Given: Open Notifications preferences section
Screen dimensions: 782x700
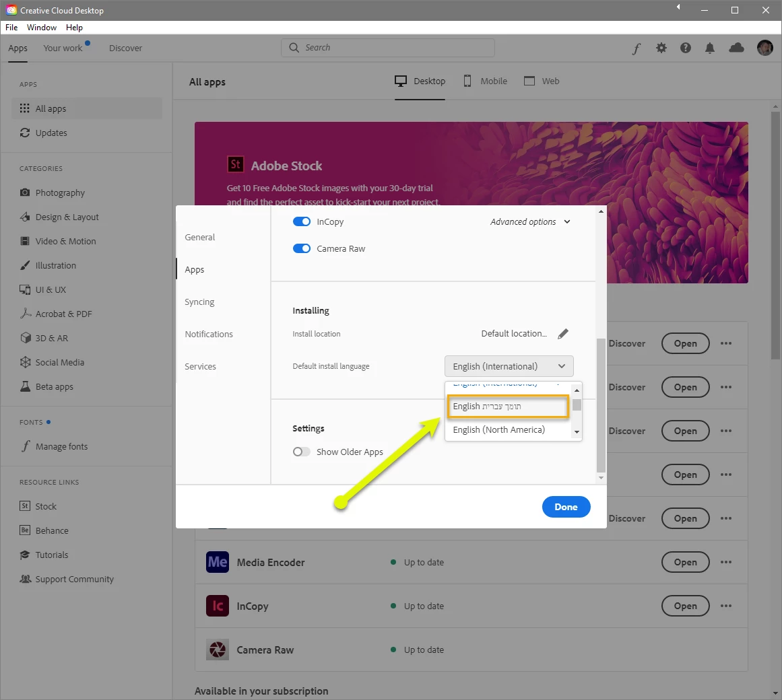Looking at the screenshot, I should (x=209, y=335).
